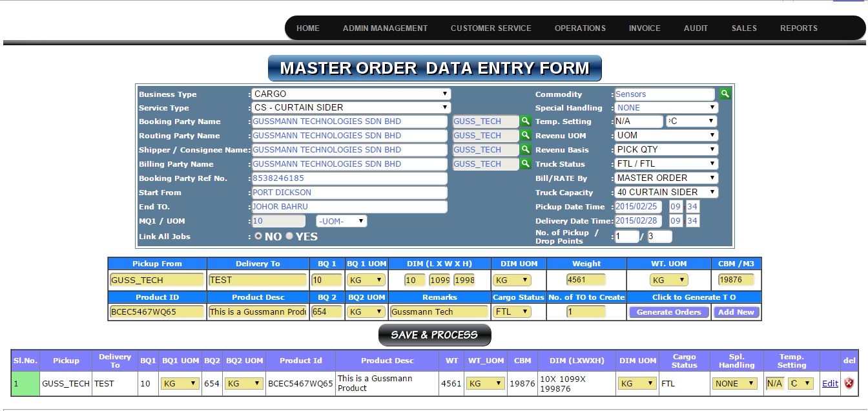The width and height of the screenshot is (868, 411).
Task: Click search icon for Booking Party Name
Action: [526, 121]
